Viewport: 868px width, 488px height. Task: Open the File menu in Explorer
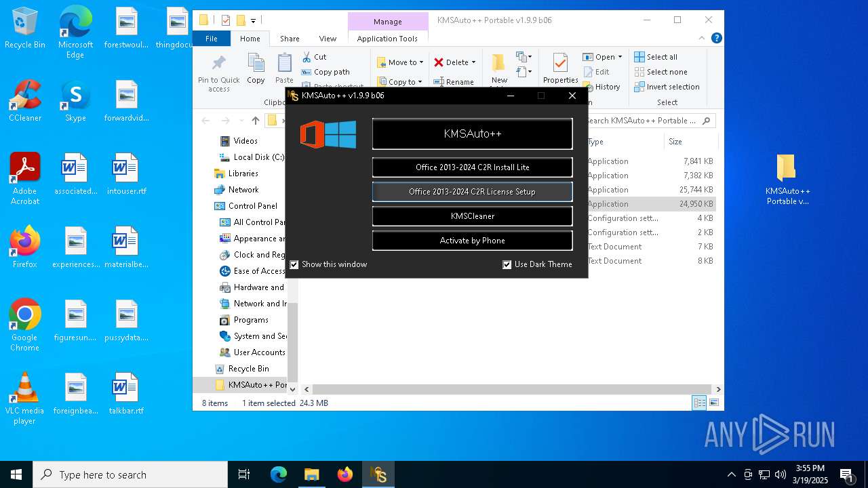pos(212,39)
